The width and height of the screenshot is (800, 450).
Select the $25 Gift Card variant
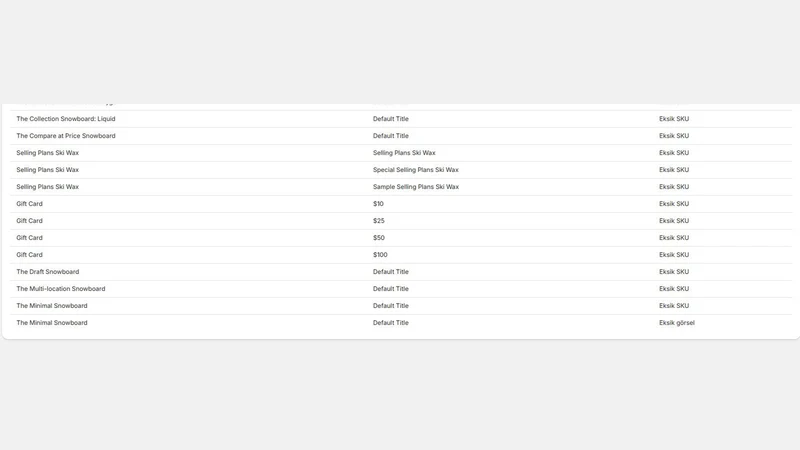tap(379, 221)
